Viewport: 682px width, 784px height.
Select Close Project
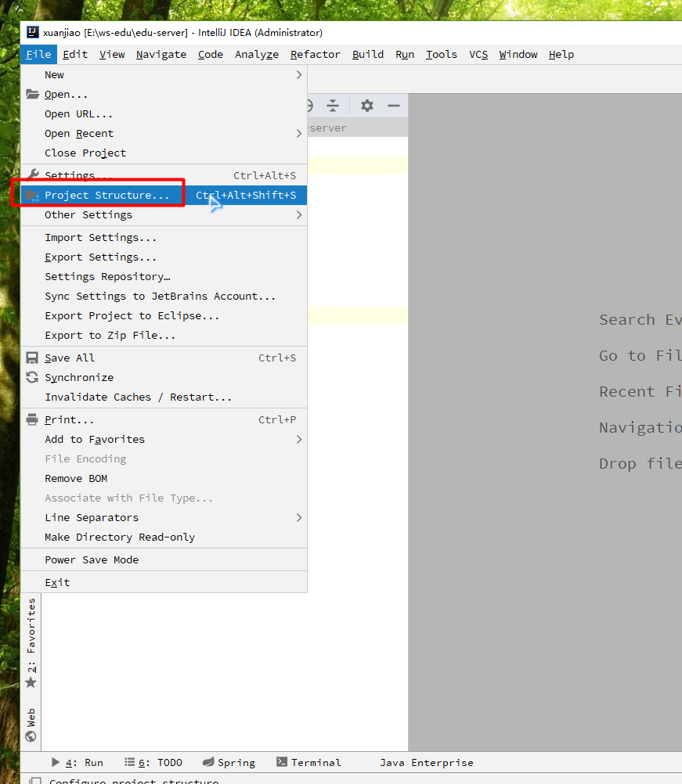[x=164, y=153]
